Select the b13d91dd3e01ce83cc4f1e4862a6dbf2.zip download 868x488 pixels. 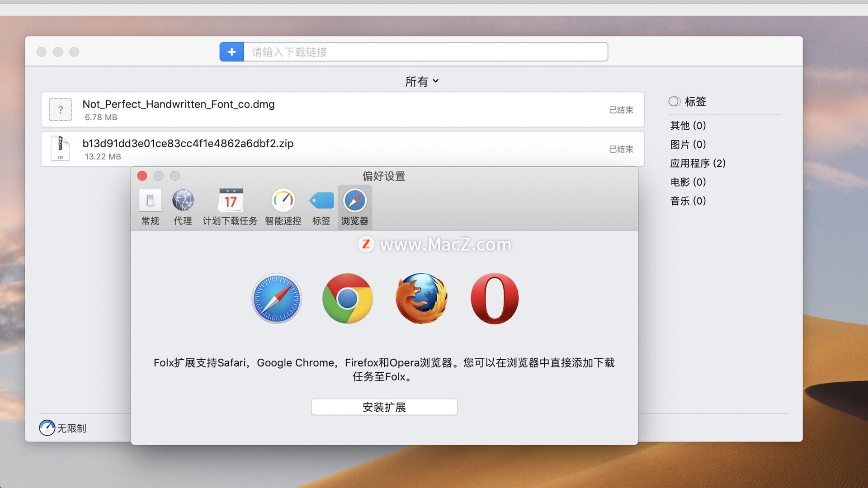click(x=343, y=149)
